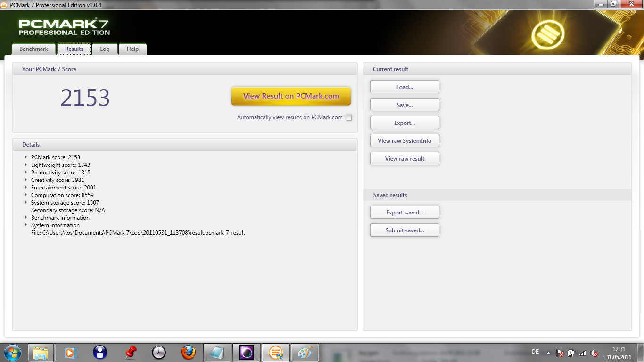Switch to the Benchmark tab
Viewport: 644px width, 362px height.
(x=33, y=49)
